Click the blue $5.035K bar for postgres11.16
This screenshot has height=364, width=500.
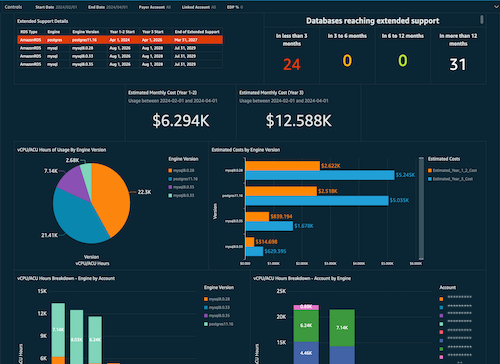pyautogui.click(x=317, y=200)
